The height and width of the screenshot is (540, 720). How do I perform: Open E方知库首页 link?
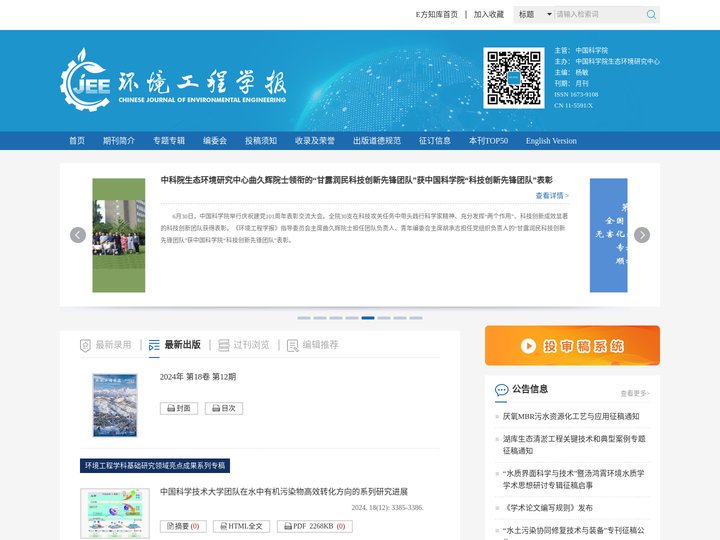[436, 15]
